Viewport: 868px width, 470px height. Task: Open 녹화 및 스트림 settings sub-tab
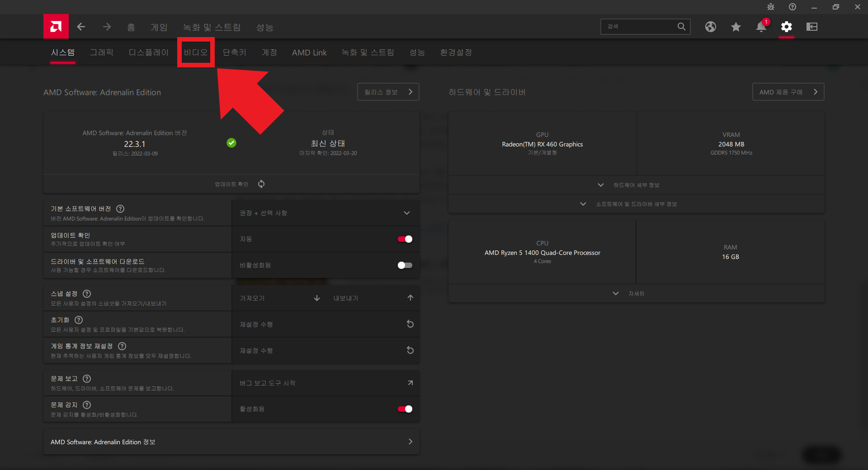(x=368, y=52)
